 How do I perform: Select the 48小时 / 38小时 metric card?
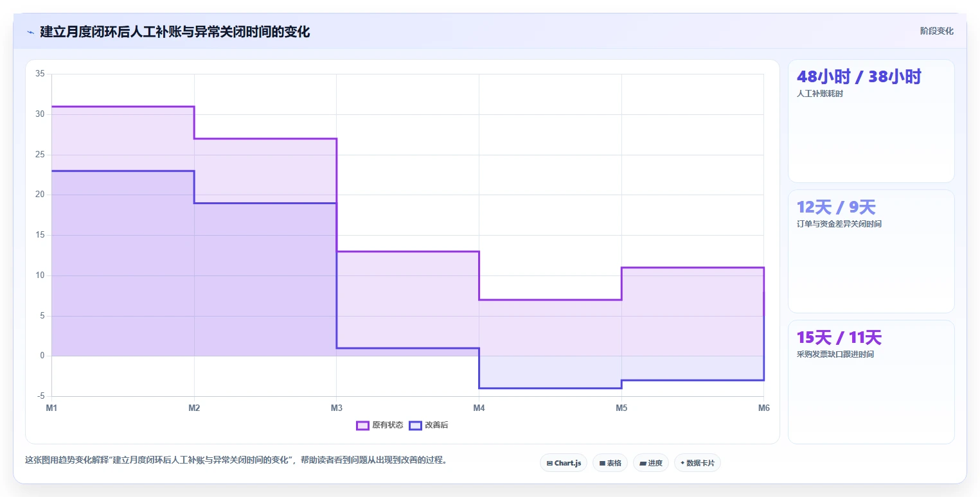point(871,121)
